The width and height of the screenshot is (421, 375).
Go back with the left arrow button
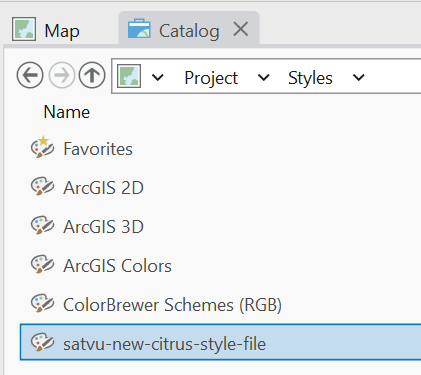(x=30, y=75)
